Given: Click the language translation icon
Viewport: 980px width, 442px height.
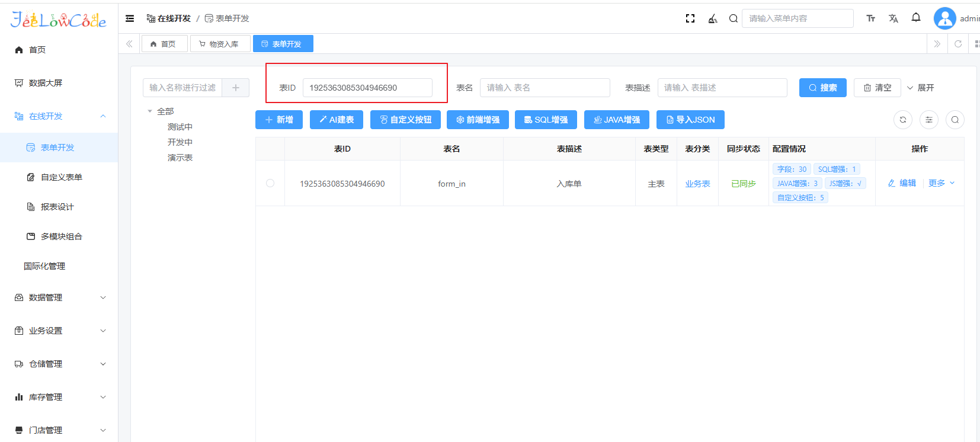Looking at the screenshot, I should [893, 18].
